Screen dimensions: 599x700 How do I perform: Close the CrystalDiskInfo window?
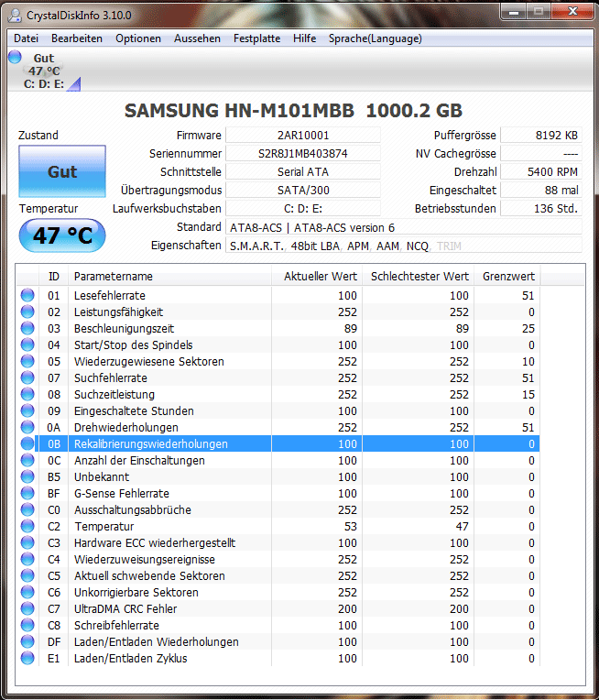click(x=573, y=12)
